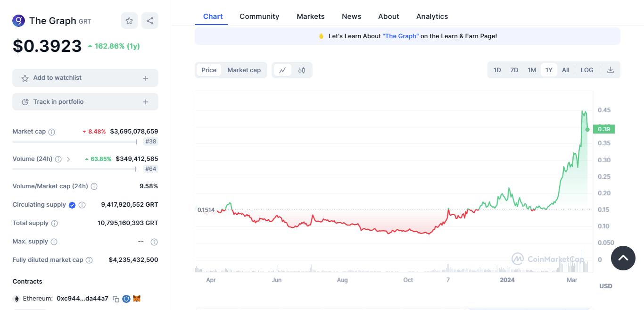Viewport: 644px width, 310px height.
Task: Click the Market cap info icon
Action: coord(52,132)
